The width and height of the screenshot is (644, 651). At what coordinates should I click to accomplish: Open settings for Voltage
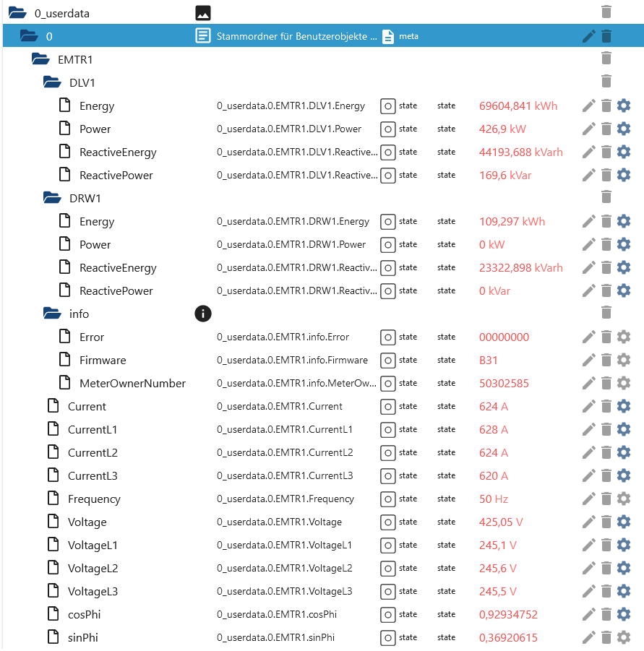click(624, 522)
